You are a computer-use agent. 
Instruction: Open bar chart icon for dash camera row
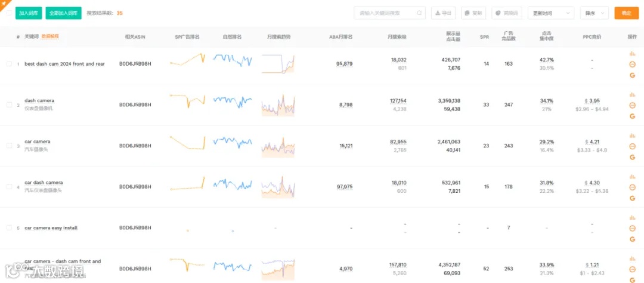tap(632, 94)
